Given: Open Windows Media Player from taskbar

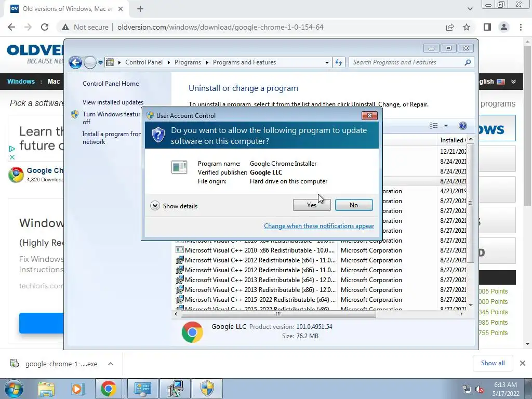Looking at the screenshot, I should pyautogui.click(x=77, y=389).
